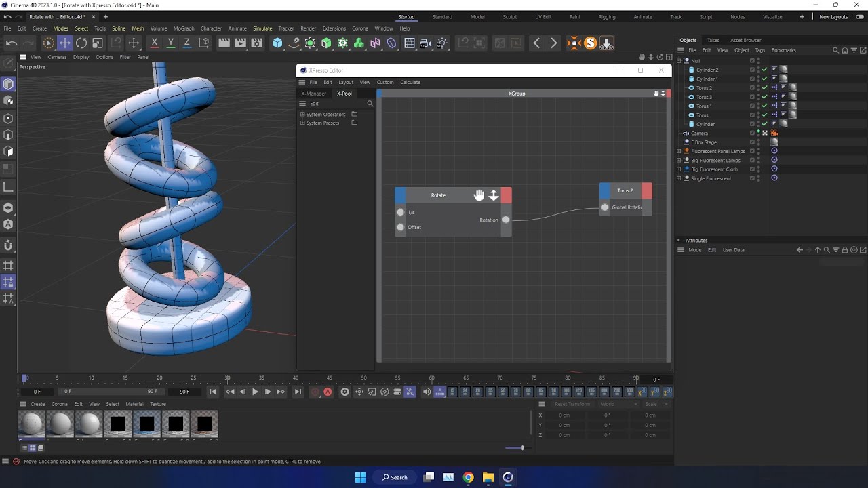Expand Big Fluorescent Cloth object
This screenshot has height=488, width=868.
[x=679, y=169]
